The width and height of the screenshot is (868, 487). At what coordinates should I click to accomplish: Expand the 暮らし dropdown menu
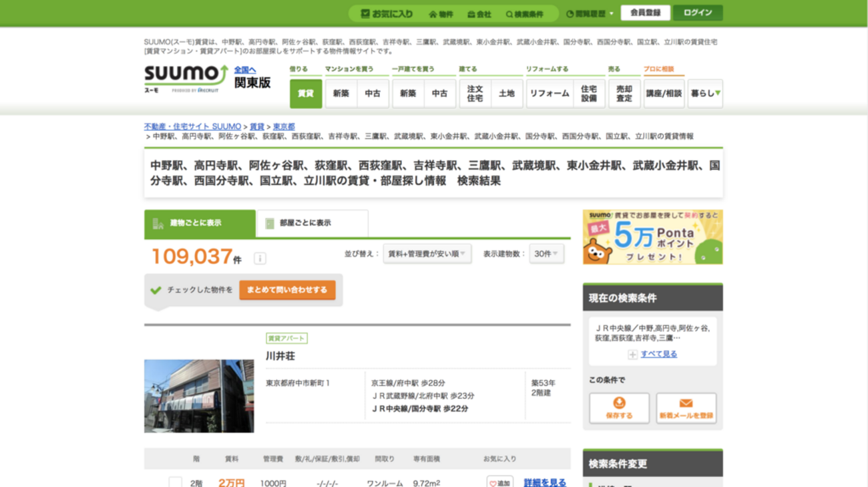click(x=705, y=94)
